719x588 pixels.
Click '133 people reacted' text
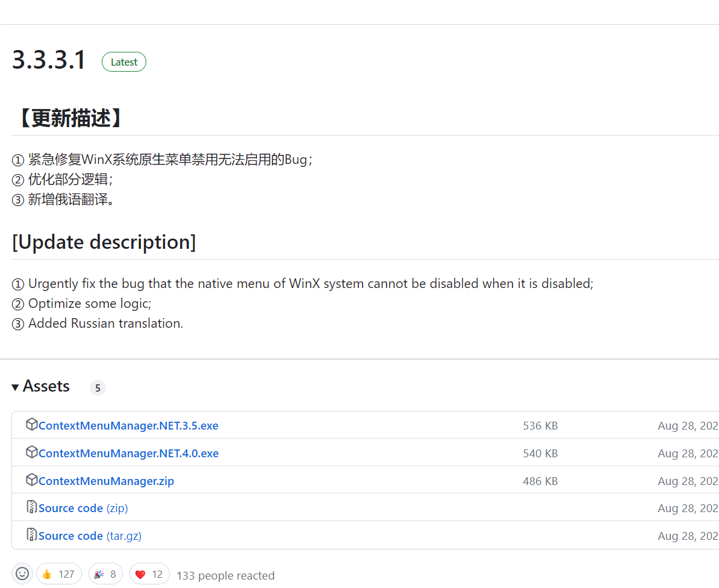[226, 575]
